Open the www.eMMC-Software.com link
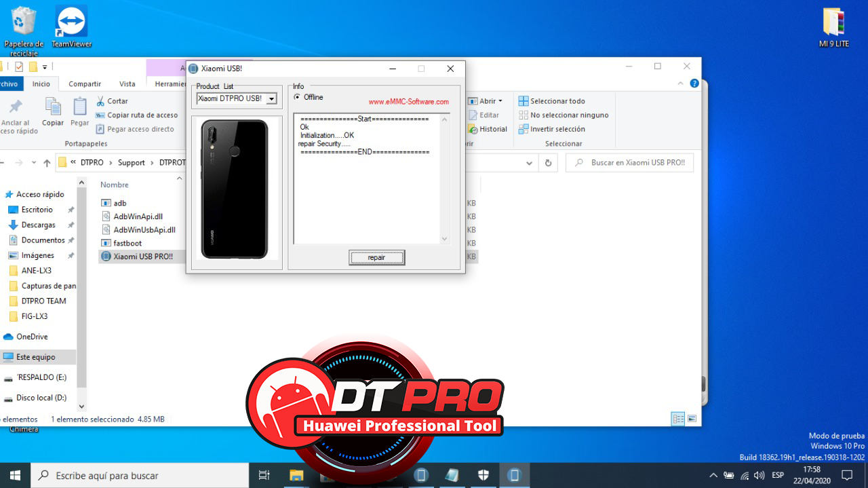868x488 pixels. pos(408,102)
